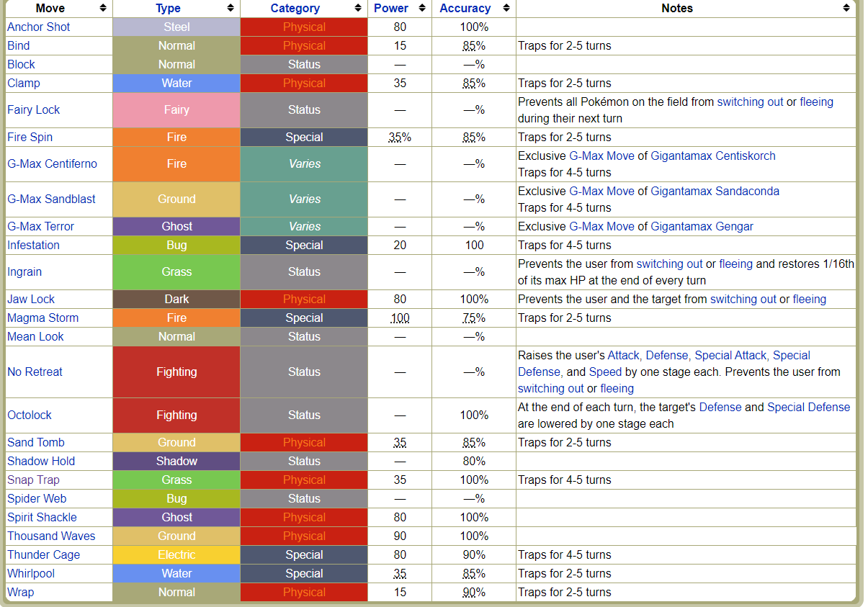Sort the table by Move column arrows
The image size is (868, 607).
[103, 8]
